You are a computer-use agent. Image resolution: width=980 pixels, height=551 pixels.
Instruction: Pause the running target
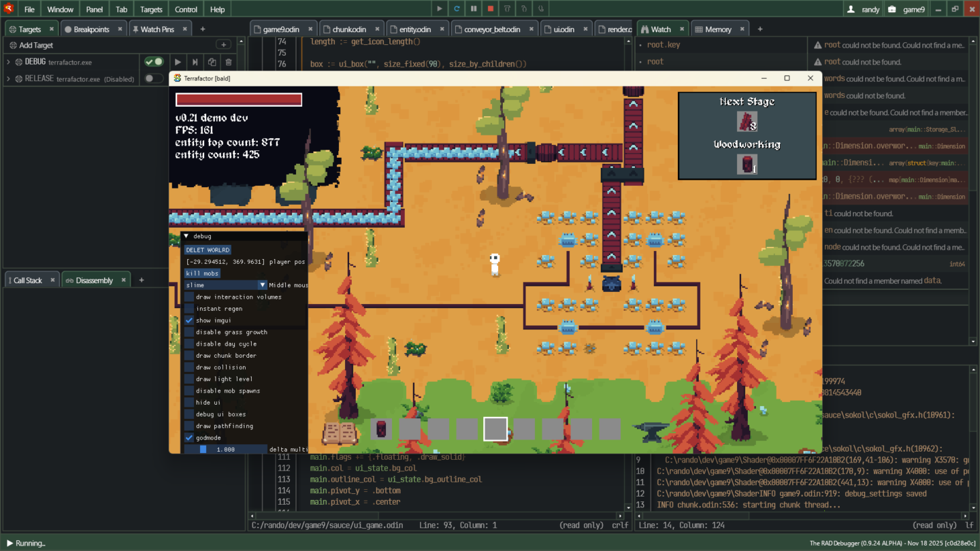pyautogui.click(x=474, y=9)
